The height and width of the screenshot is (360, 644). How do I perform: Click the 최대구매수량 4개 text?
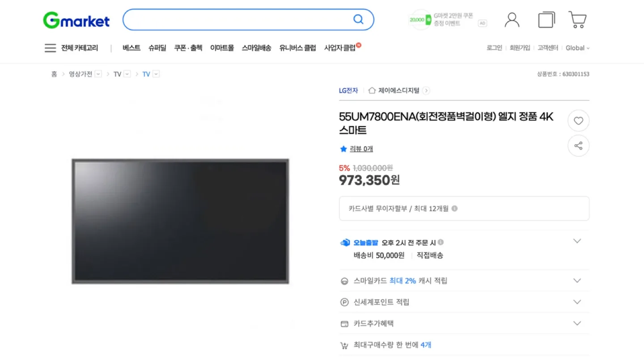coord(392,345)
